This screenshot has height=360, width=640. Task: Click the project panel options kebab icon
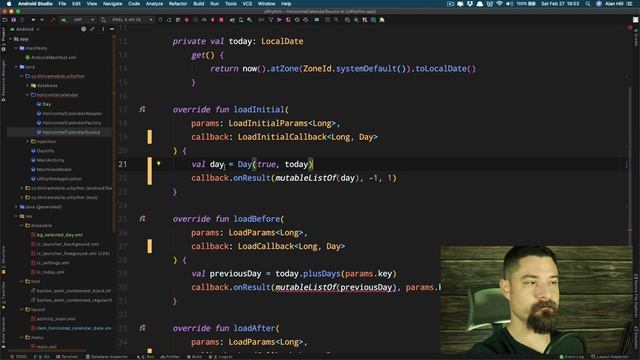point(103,29)
